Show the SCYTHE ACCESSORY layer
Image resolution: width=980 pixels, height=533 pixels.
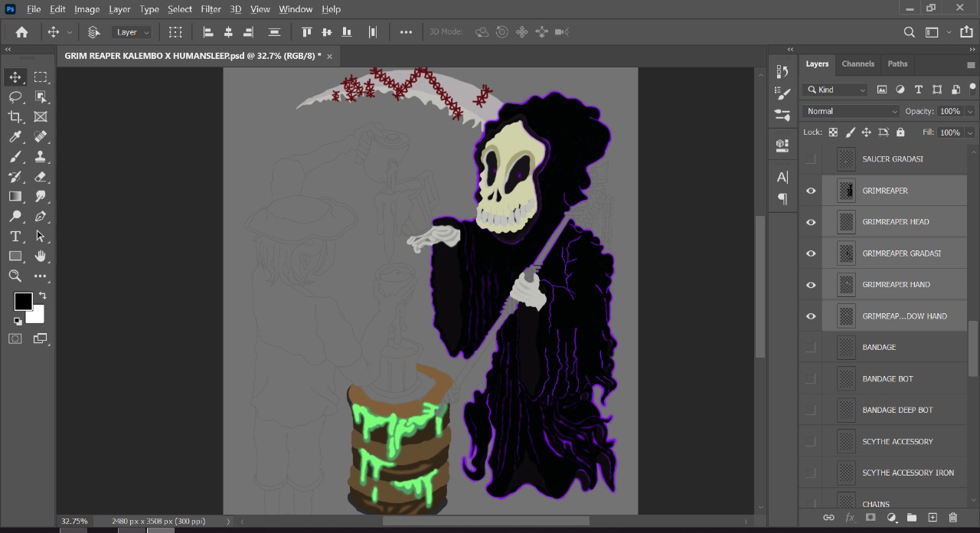pos(811,442)
